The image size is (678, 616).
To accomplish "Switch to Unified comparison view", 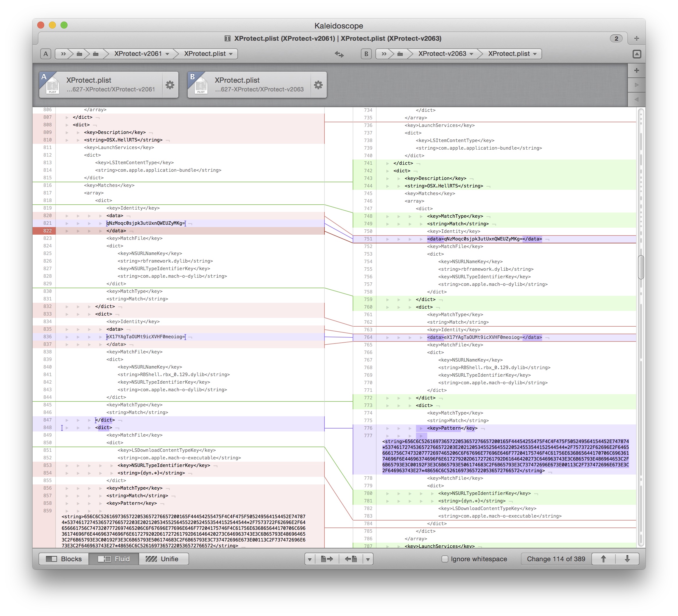I will [x=162, y=559].
